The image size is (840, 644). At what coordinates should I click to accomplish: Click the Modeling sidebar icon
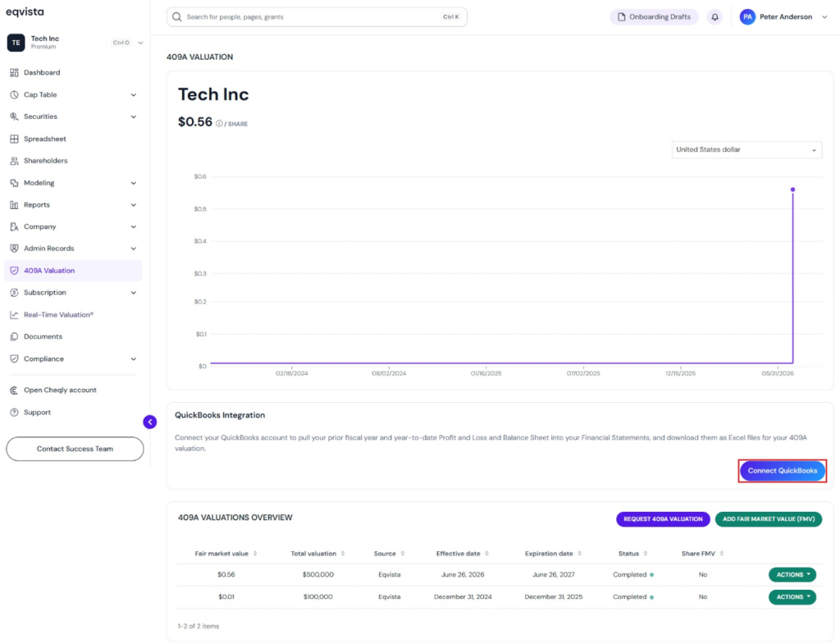tap(14, 183)
